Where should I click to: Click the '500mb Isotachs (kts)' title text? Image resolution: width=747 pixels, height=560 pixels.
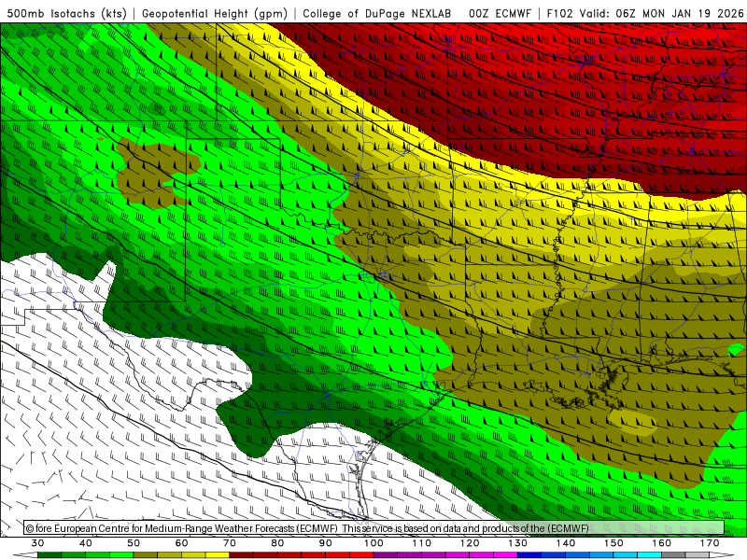click(67, 13)
